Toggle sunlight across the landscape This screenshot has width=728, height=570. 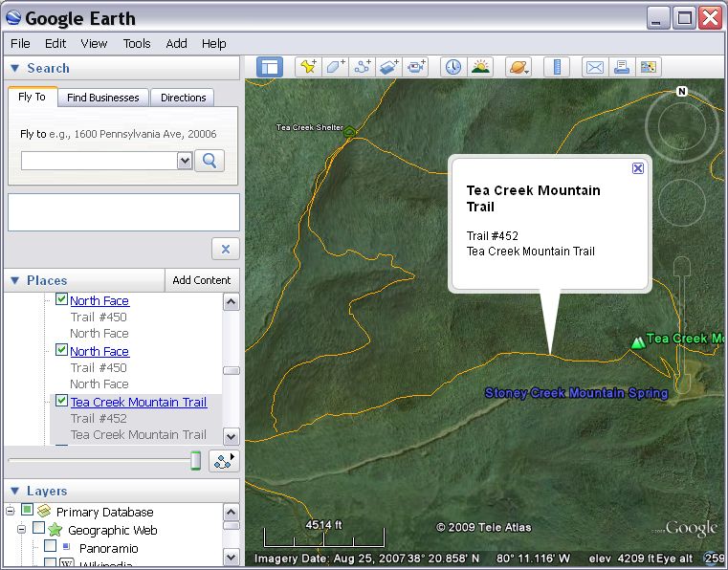pyautogui.click(x=480, y=67)
